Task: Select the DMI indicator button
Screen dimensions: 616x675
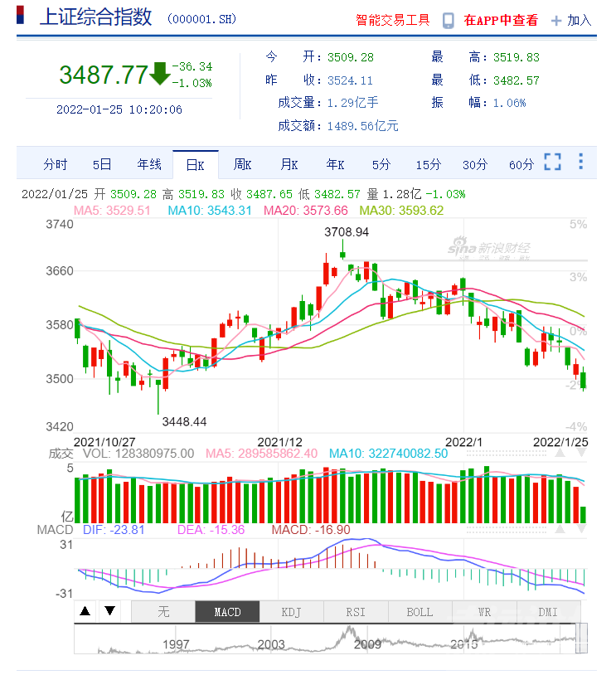Action: pyautogui.click(x=547, y=612)
